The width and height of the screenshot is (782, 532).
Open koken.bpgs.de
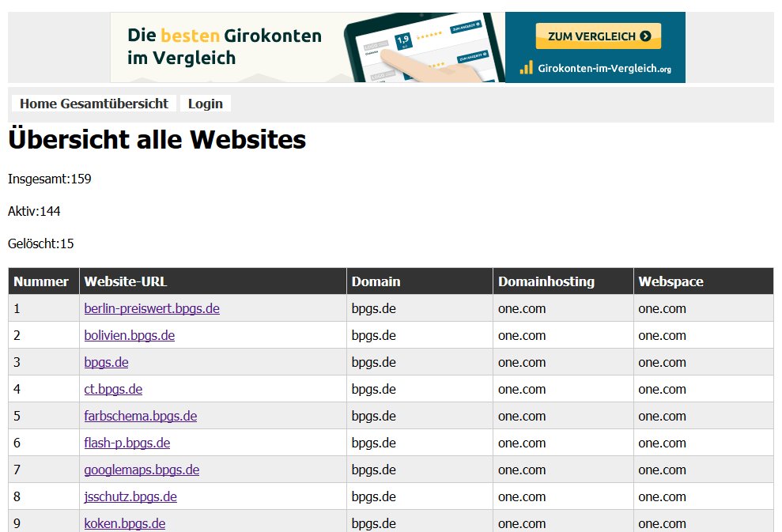click(x=125, y=523)
